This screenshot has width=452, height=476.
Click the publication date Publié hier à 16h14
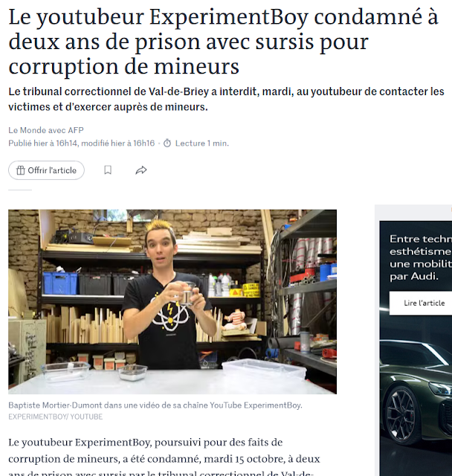(x=43, y=143)
